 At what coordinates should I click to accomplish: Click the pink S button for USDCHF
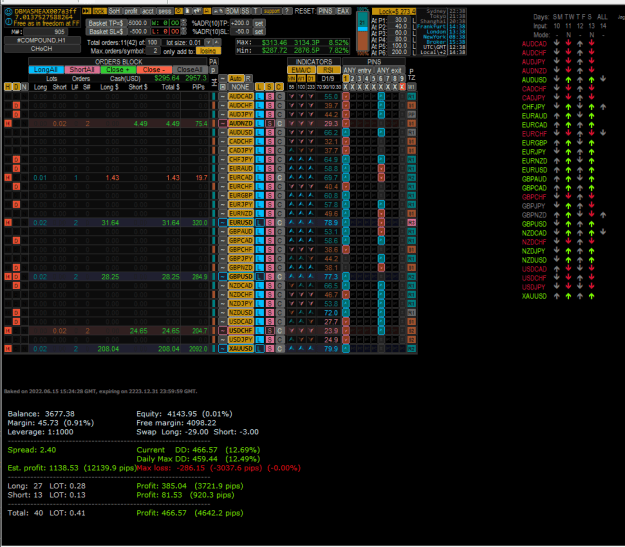270,331
